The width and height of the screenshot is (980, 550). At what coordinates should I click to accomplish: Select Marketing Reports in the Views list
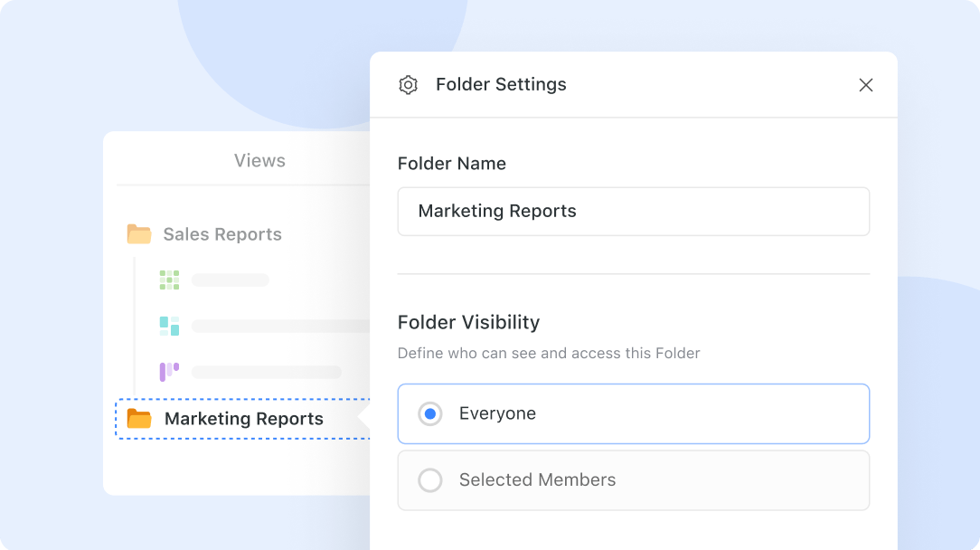(244, 419)
